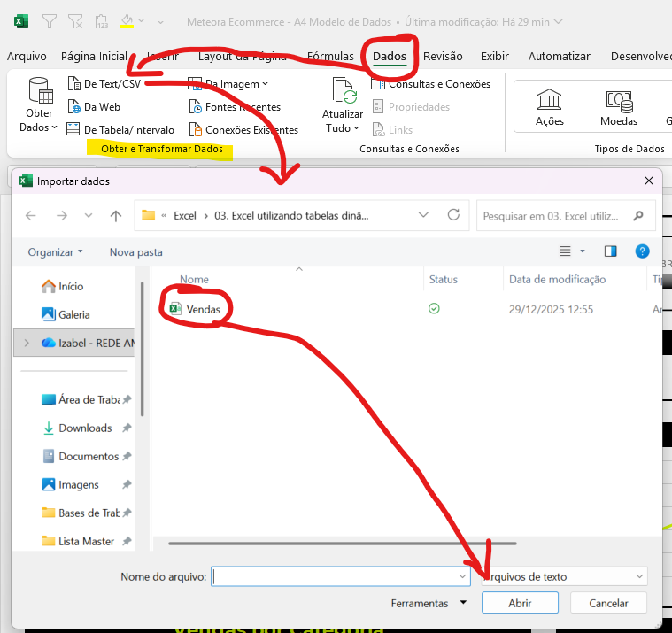
Task: Expand the Izabel OneDrive node
Action: (x=27, y=343)
